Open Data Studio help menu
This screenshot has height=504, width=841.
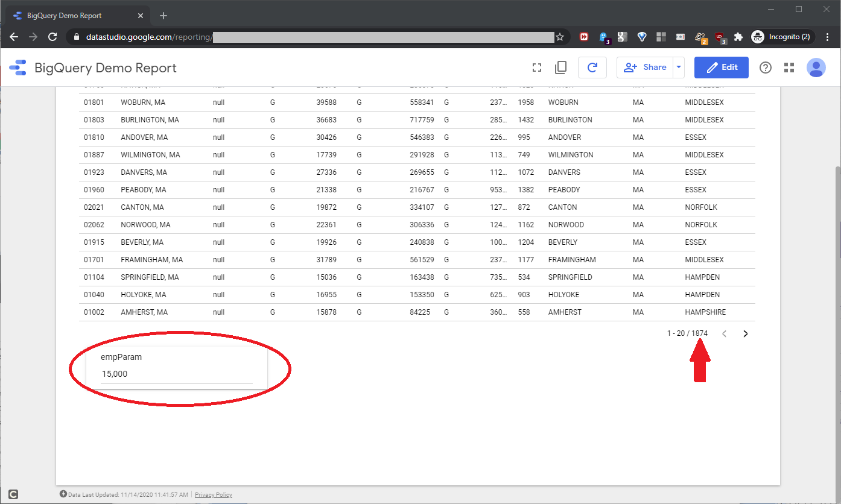(x=766, y=68)
